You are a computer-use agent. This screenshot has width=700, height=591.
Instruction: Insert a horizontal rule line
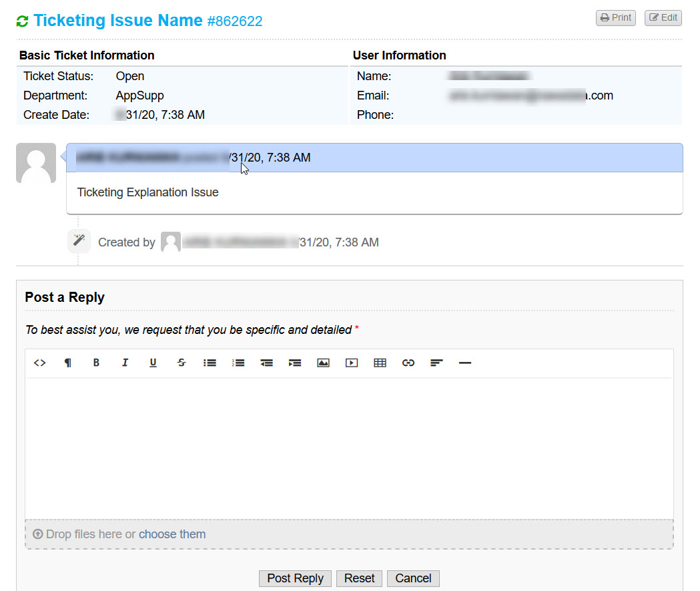point(465,363)
